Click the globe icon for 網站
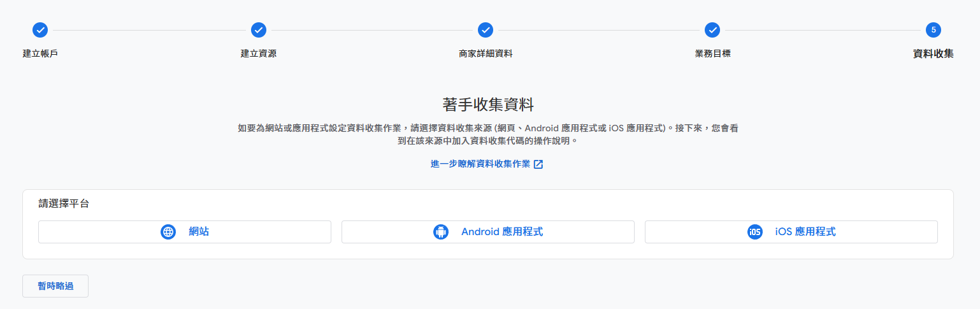Image resolution: width=980 pixels, height=309 pixels. 168,232
